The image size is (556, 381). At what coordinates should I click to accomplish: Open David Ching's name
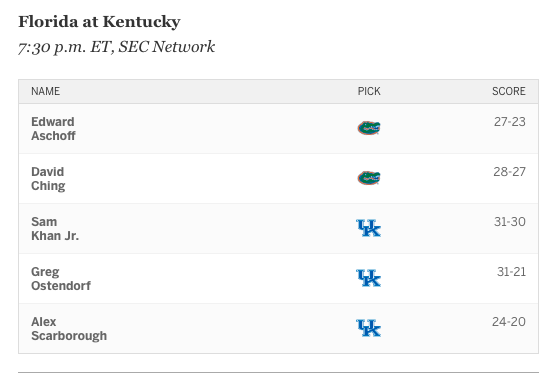48,178
